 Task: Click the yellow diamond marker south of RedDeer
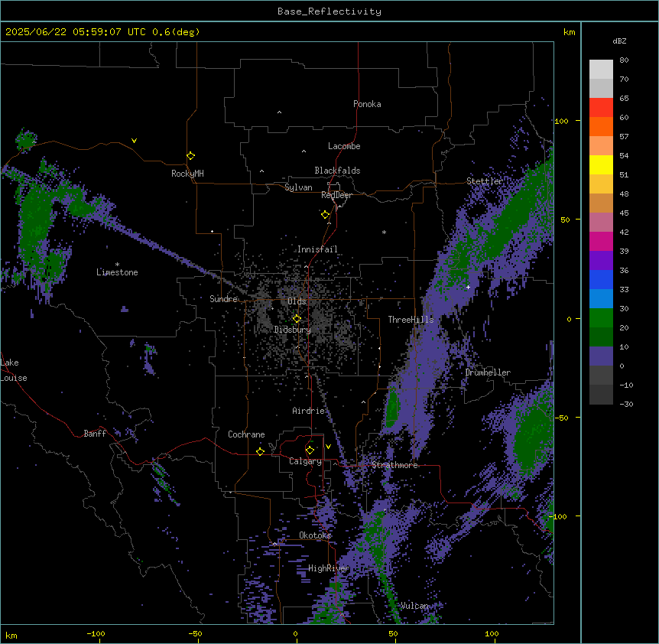click(325, 214)
